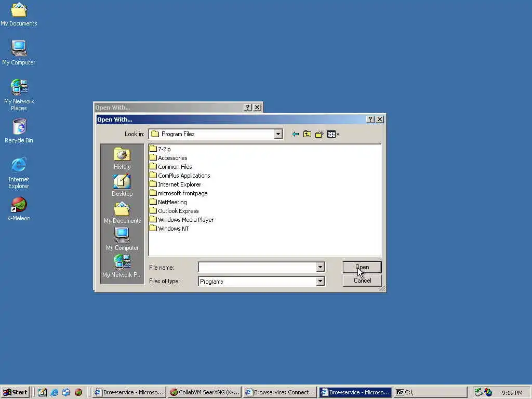Select the Windows NT folder

pos(169,229)
